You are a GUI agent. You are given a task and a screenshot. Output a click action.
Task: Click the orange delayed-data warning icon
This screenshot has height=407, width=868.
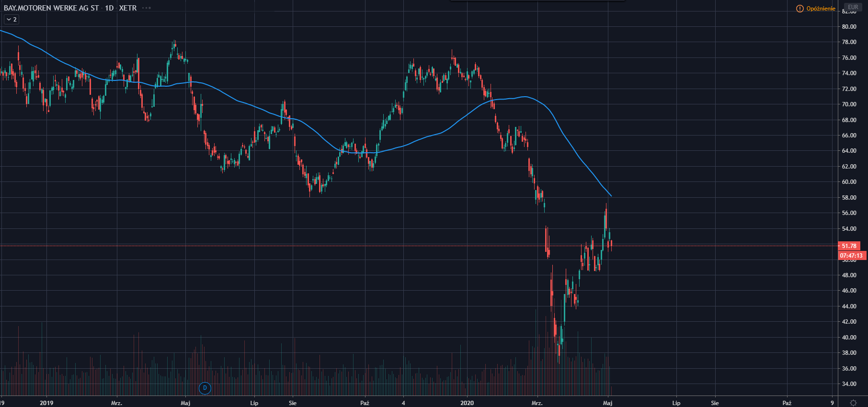(x=799, y=9)
